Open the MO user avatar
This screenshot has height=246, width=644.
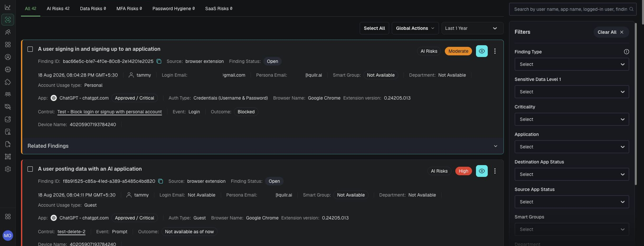pos(8,236)
